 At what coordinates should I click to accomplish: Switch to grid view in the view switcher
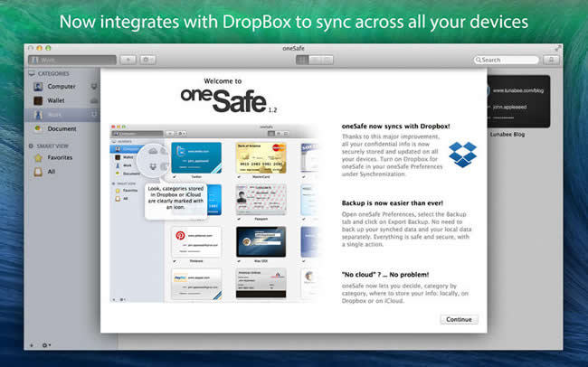pyautogui.click(x=302, y=60)
